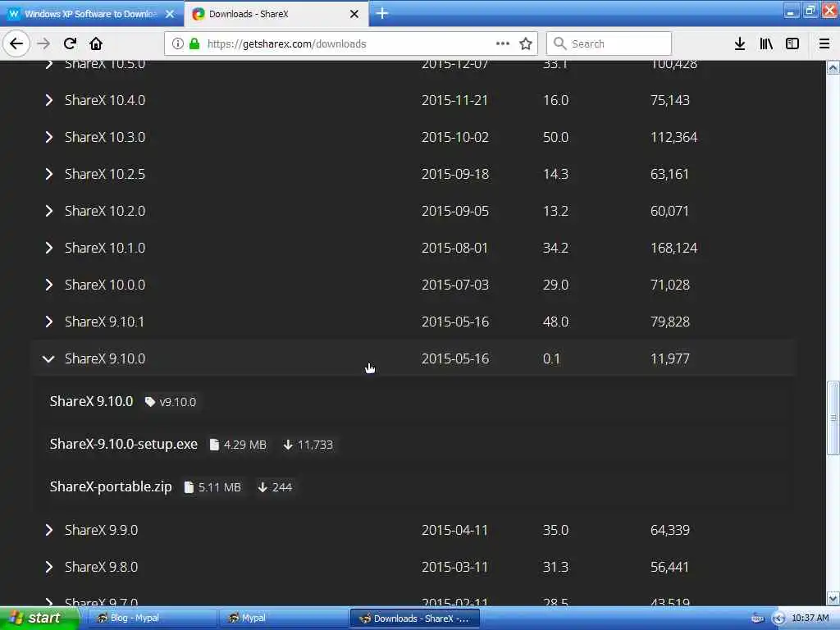The image size is (840, 630).
Task: Show site information icon in address bar
Action: tap(177, 44)
